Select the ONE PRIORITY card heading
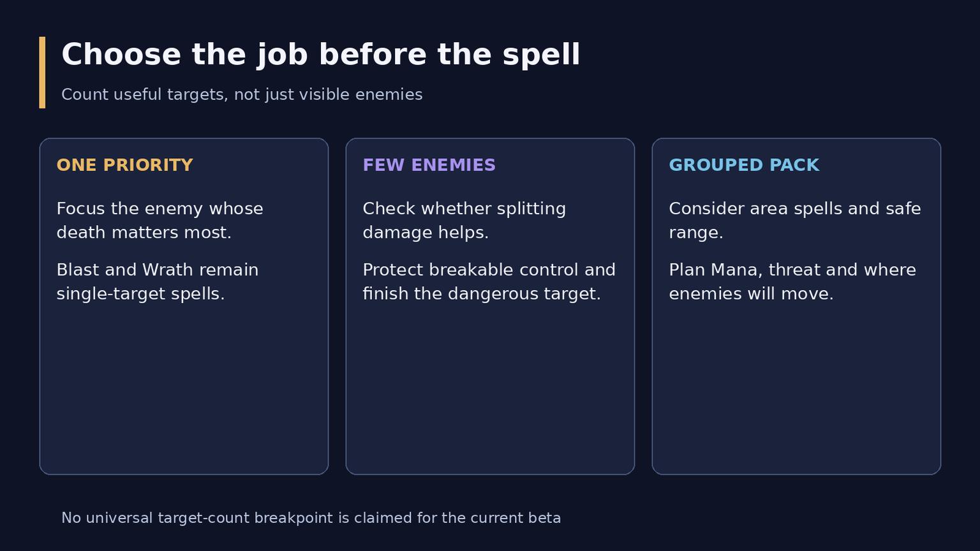980x551 pixels. [124, 165]
